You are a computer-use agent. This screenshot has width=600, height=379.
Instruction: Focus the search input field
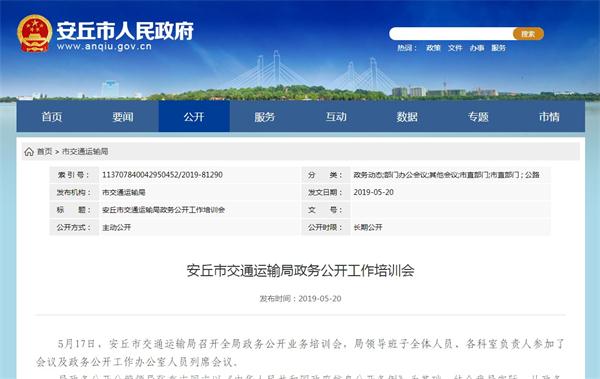451,34
